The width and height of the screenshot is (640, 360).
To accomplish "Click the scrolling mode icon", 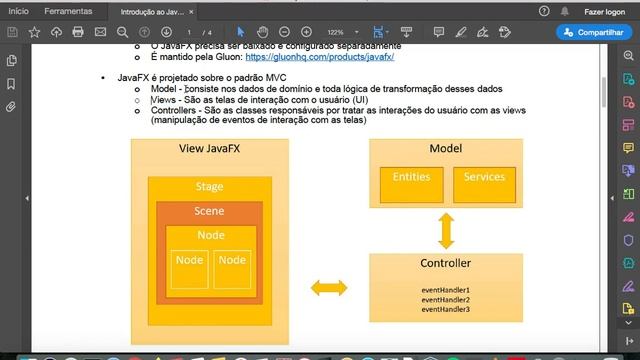I will point(406,32).
